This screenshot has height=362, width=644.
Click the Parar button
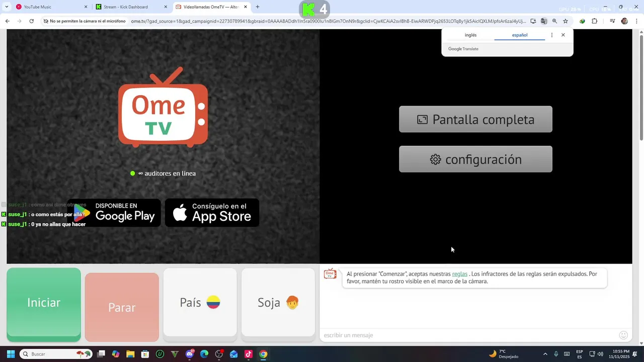[x=122, y=307]
